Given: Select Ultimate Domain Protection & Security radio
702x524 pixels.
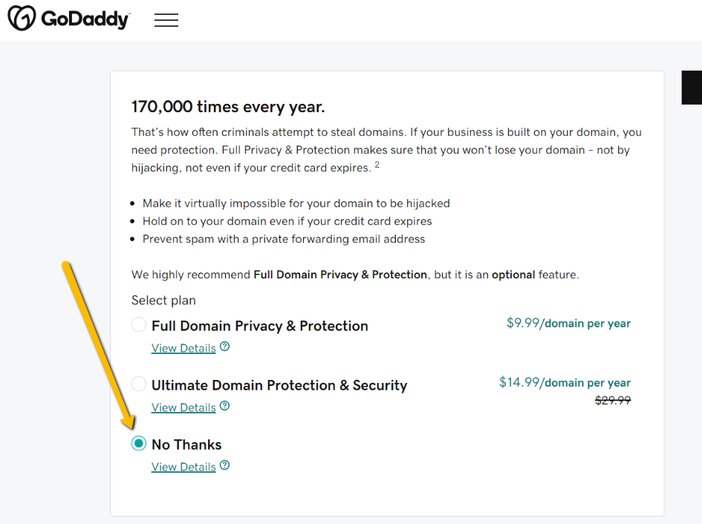Looking at the screenshot, I should tap(138, 384).
